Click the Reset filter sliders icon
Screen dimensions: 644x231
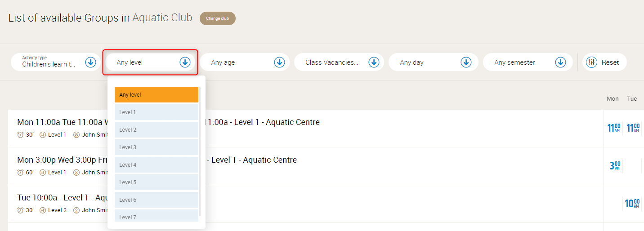591,62
